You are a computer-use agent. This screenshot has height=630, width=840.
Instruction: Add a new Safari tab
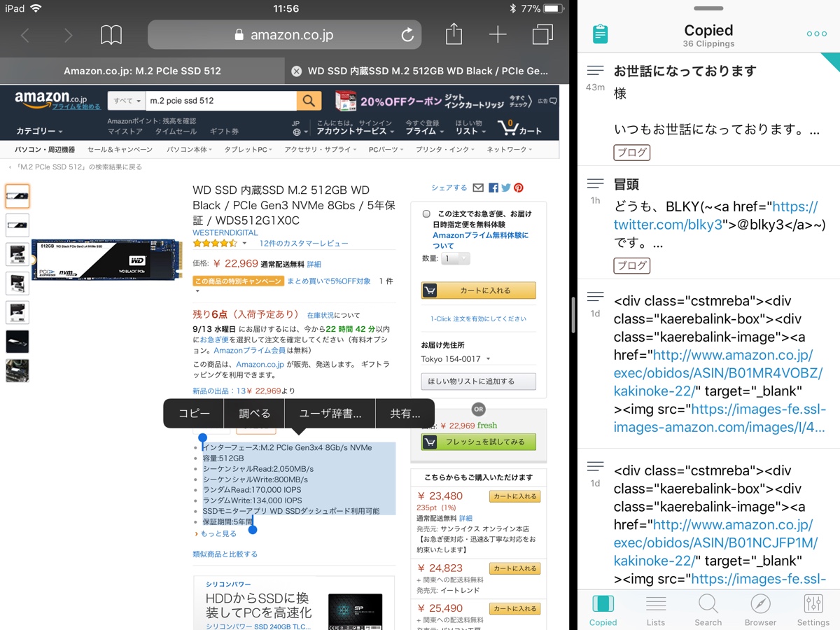pyautogui.click(x=498, y=35)
